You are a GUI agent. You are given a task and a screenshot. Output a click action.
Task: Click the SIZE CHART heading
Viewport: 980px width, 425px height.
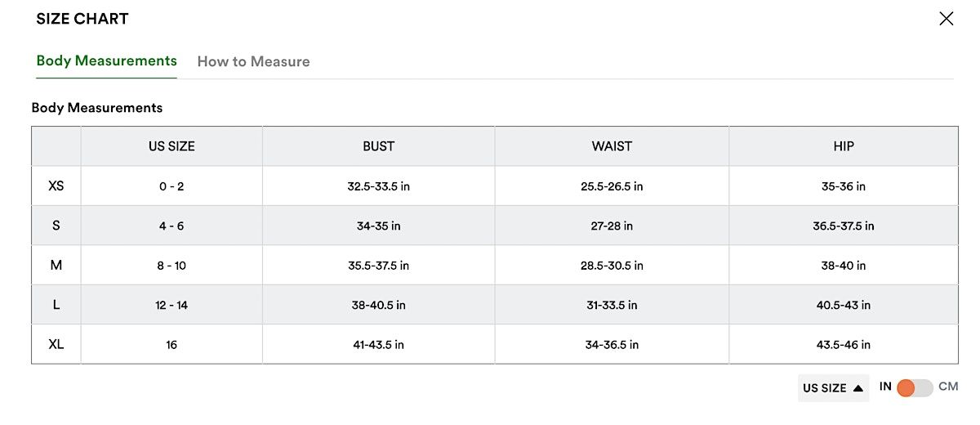pyautogui.click(x=82, y=19)
